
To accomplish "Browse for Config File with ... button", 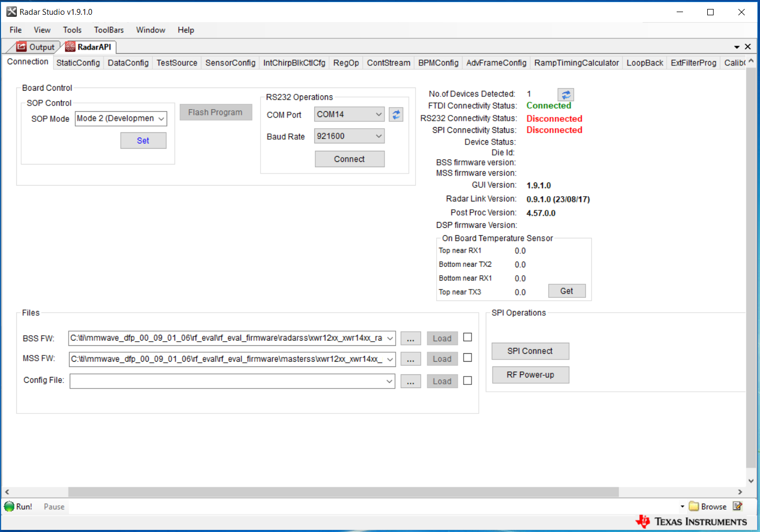I will [x=410, y=381].
